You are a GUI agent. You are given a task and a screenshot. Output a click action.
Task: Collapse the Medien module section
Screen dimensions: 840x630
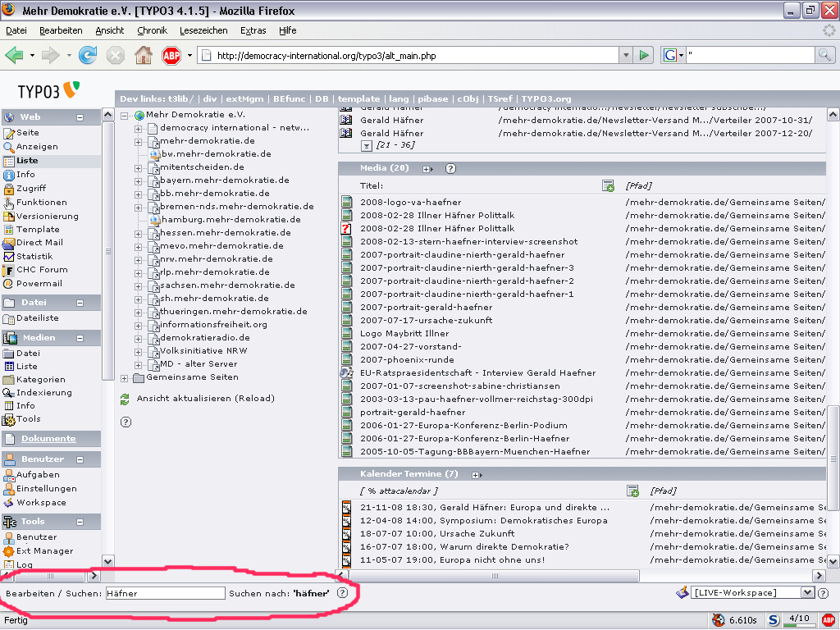[x=80, y=338]
